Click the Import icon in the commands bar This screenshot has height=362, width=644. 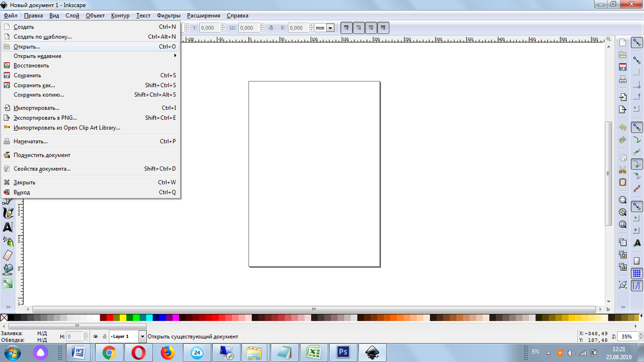(623, 98)
